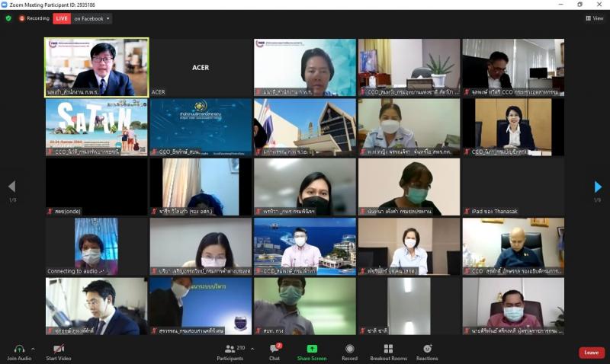Click the red Leave button
This screenshot has height=364, width=610.
point(592,353)
